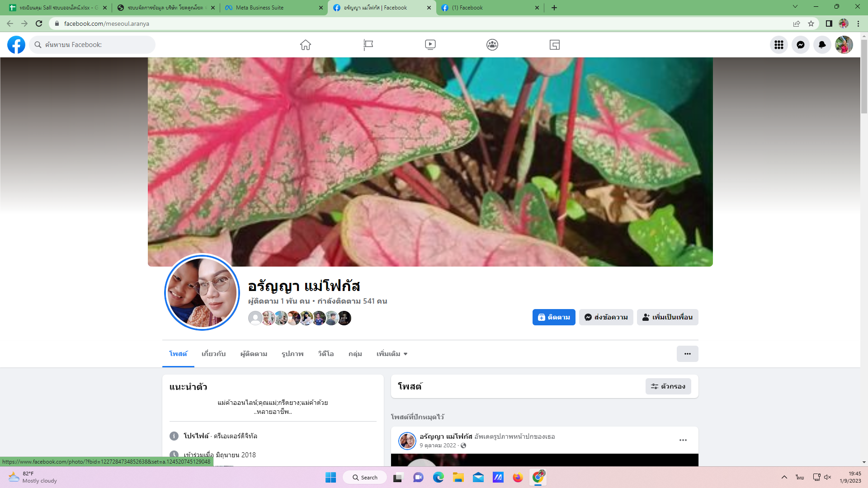
Task: Open Groups icon in top nav
Action: pos(492,45)
